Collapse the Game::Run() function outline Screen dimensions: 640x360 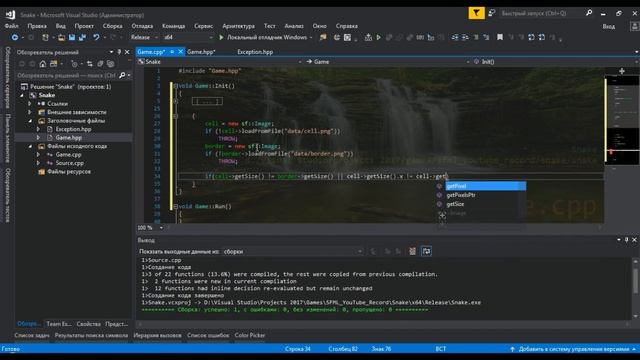(176, 207)
